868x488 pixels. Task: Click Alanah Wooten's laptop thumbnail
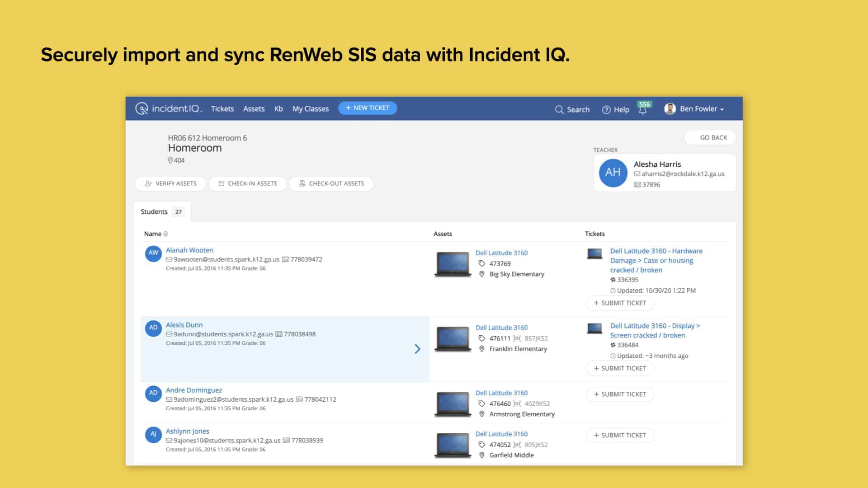point(453,264)
